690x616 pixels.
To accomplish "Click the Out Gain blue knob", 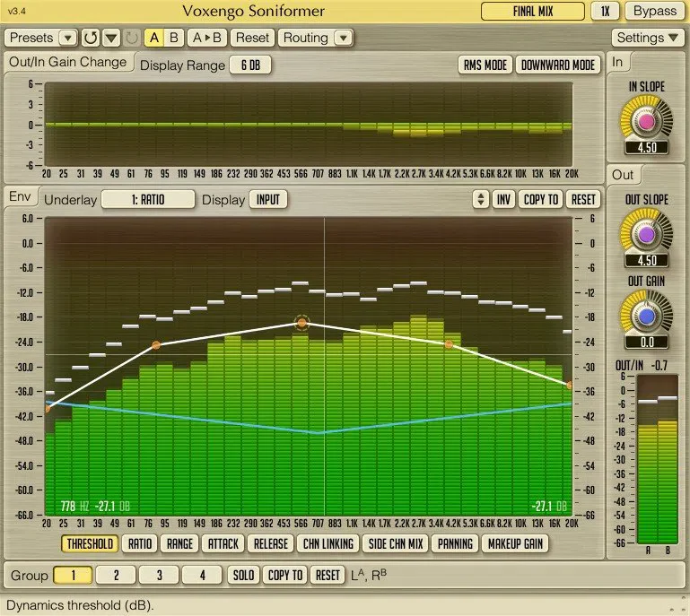I will [646, 316].
